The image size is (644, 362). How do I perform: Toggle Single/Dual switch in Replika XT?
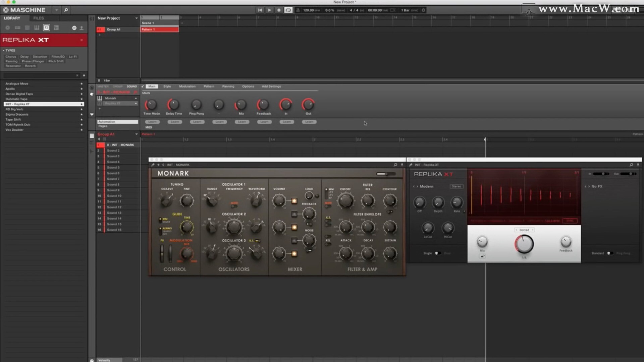click(x=437, y=253)
